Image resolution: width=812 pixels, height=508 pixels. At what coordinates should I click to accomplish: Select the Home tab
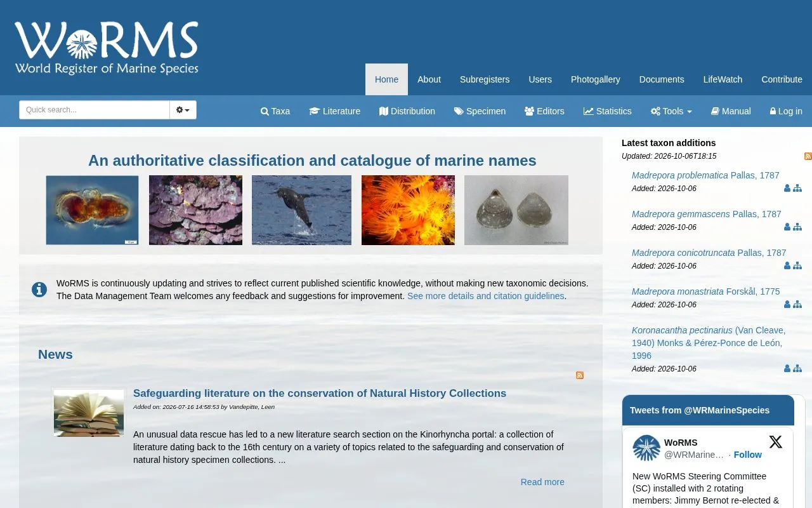pos(386,79)
